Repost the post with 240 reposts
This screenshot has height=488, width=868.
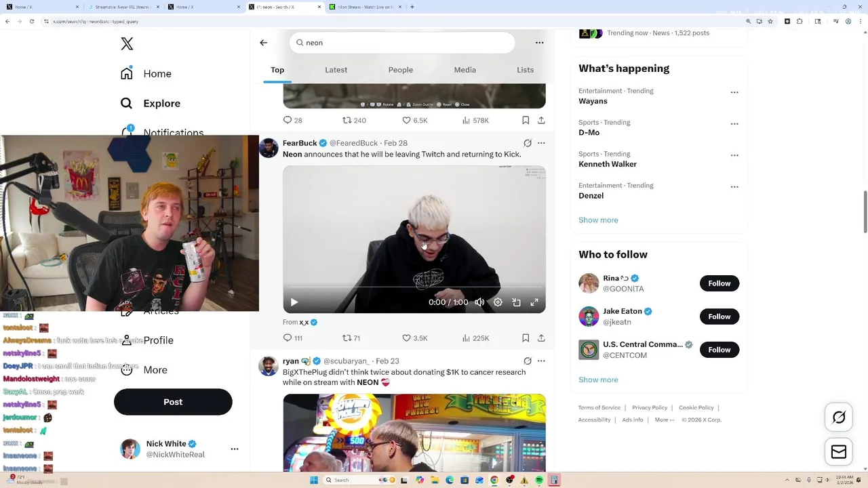coord(354,120)
